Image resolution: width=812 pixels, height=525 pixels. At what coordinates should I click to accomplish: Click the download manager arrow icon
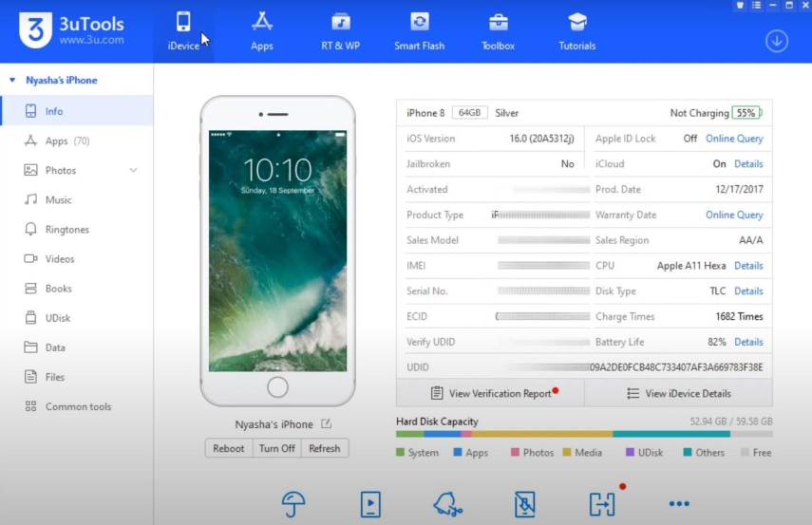[x=776, y=41]
